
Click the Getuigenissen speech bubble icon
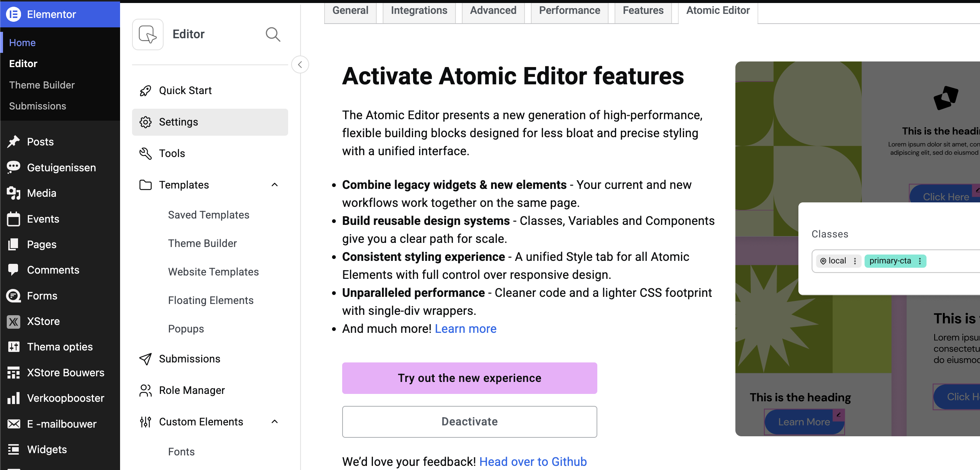pos(14,168)
